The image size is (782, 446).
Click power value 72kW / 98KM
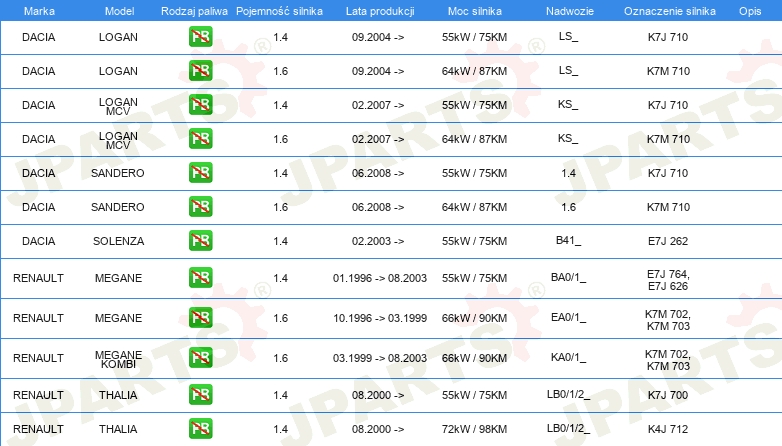pyautogui.click(x=474, y=429)
